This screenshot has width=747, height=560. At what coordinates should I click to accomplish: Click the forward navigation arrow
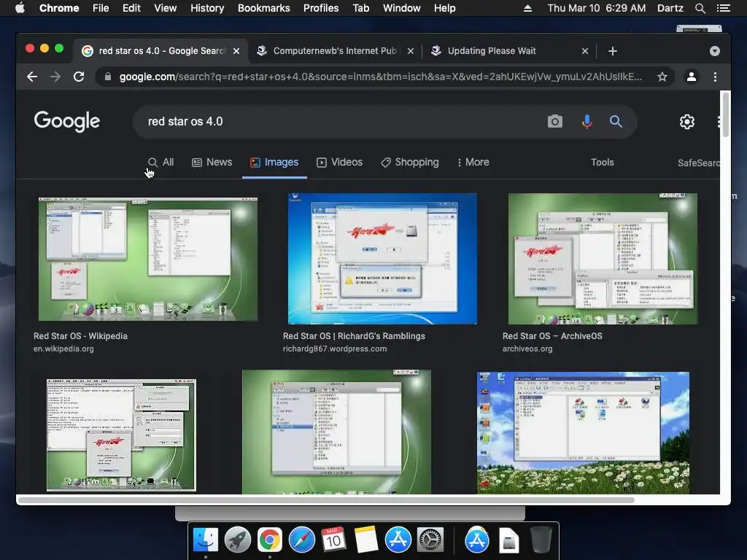pyautogui.click(x=55, y=77)
